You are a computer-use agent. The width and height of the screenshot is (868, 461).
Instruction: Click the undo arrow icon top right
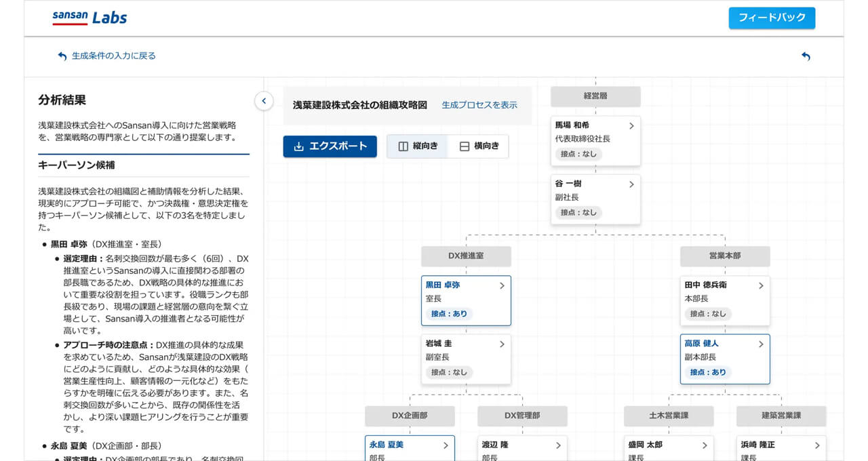[806, 56]
